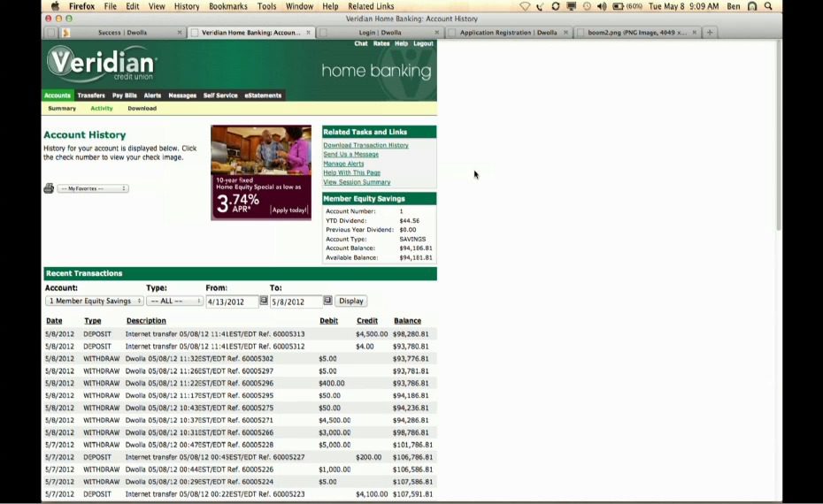823x504 pixels.
Task: Sort transactions by Credit column header
Action: coord(367,320)
